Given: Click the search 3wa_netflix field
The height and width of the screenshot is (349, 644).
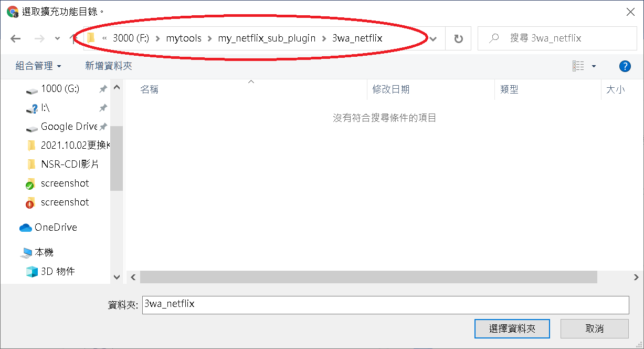Looking at the screenshot, I should point(557,38).
